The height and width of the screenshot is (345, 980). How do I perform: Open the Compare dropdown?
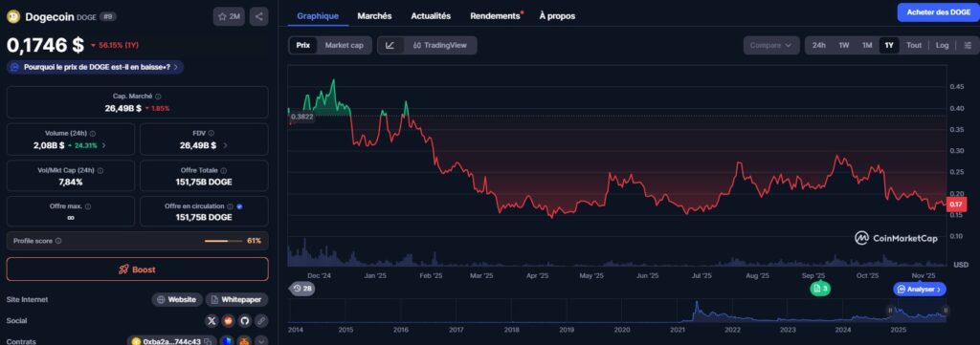(x=771, y=45)
